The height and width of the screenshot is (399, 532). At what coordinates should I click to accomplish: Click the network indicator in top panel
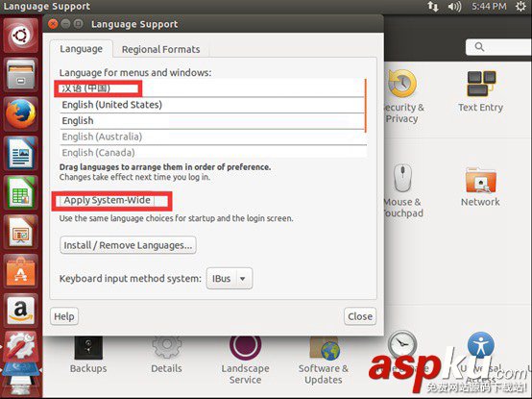click(433, 6)
